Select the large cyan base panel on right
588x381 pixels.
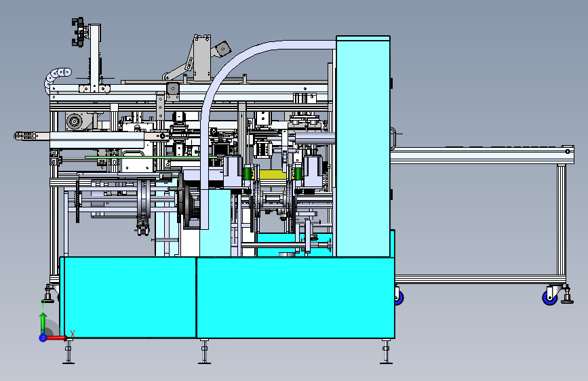(296, 298)
